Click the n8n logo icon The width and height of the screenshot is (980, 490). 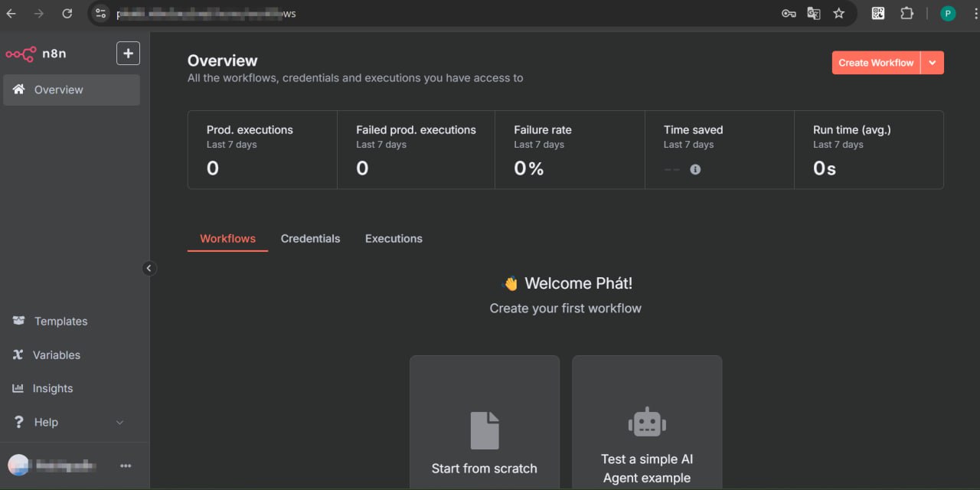[x=21, y=54]
